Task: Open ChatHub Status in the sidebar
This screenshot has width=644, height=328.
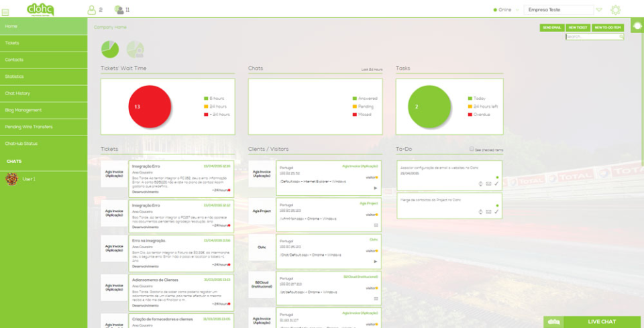Action: coord(44,144)
